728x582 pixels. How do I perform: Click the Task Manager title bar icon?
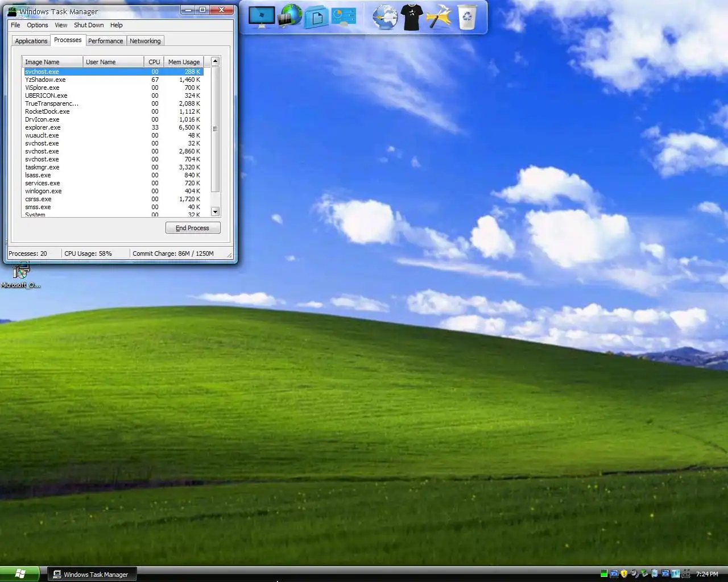[12, 11]
